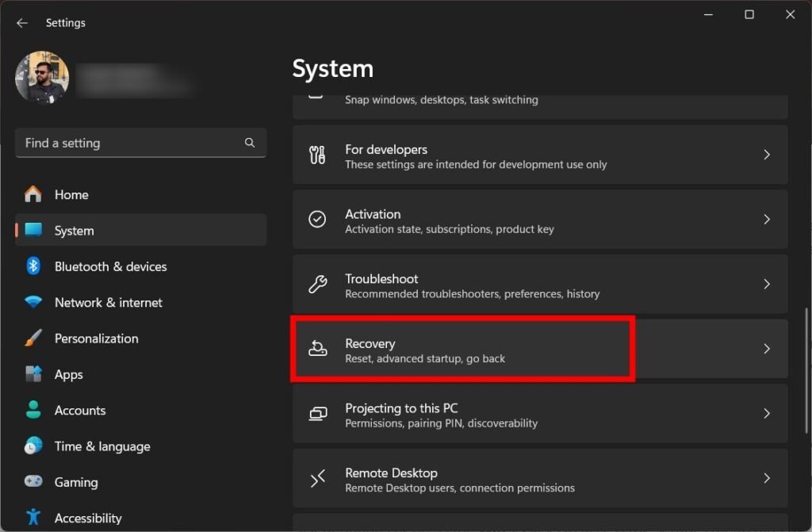Open Gaming settings

(141, 482)
